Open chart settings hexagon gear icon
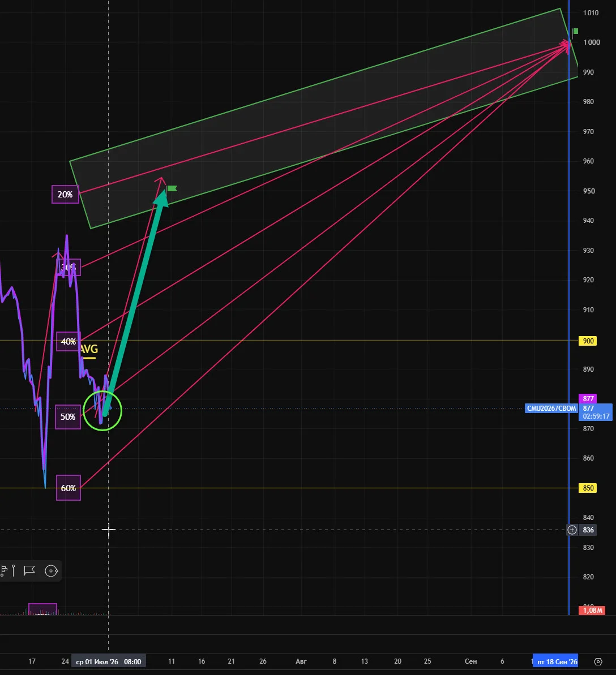 pyautogui.click(x=598, y=661)
